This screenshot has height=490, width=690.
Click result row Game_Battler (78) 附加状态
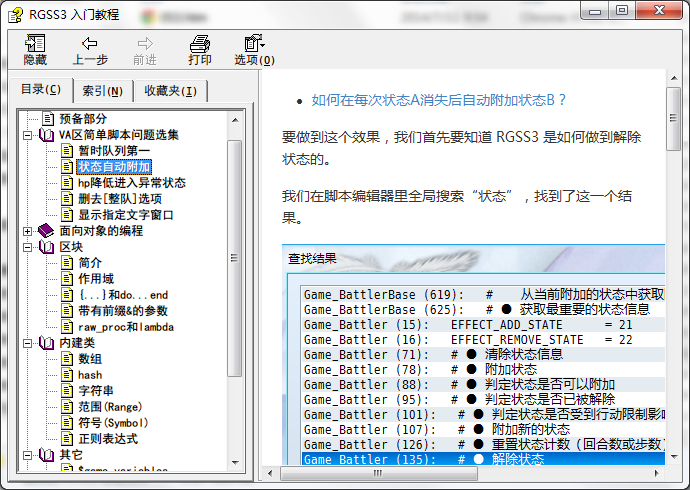(x=483, y=369)
